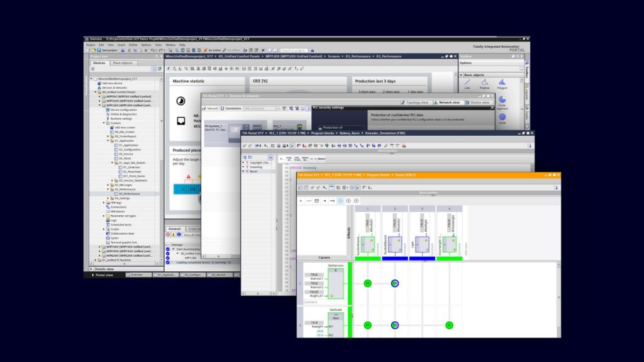Image resolution: width=644 pixels, height=362 pixels.
Task: Select effect block in column 1 of the matrix
Action: coord(367,244)
